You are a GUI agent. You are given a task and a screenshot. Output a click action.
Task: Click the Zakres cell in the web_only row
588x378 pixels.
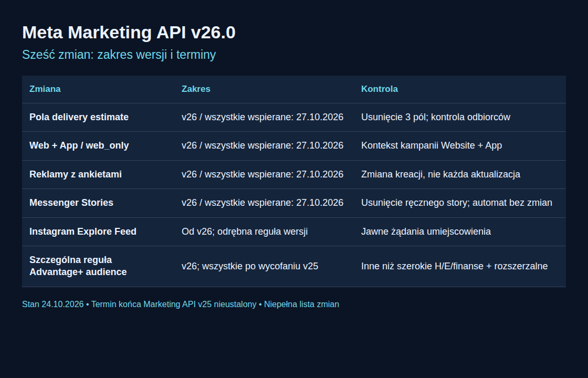(x=262, y=145)
